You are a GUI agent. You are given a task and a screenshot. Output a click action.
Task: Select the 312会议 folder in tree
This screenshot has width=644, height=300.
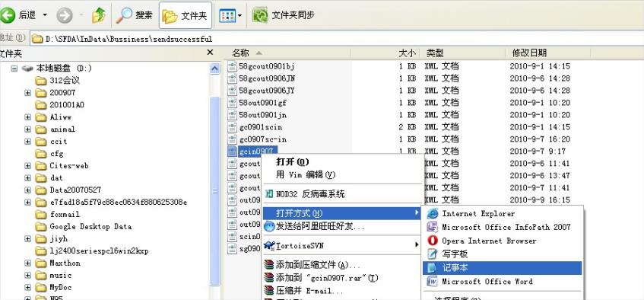click(58, 81)
